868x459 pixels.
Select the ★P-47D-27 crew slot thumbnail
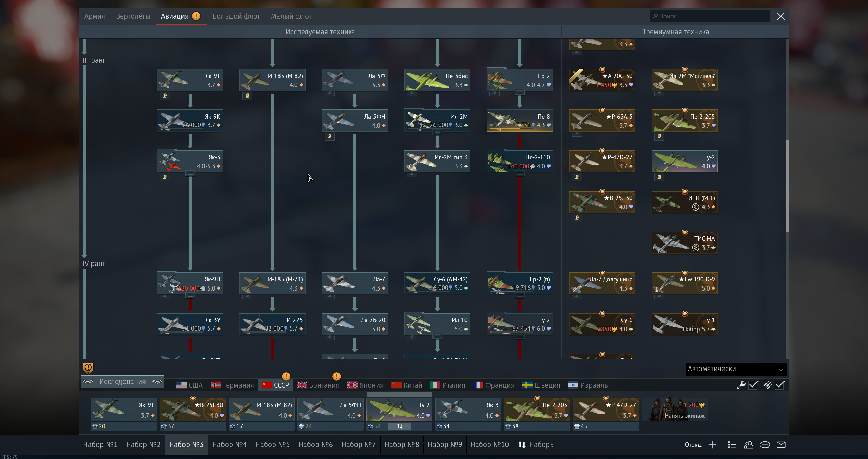[x=606, y=410]
